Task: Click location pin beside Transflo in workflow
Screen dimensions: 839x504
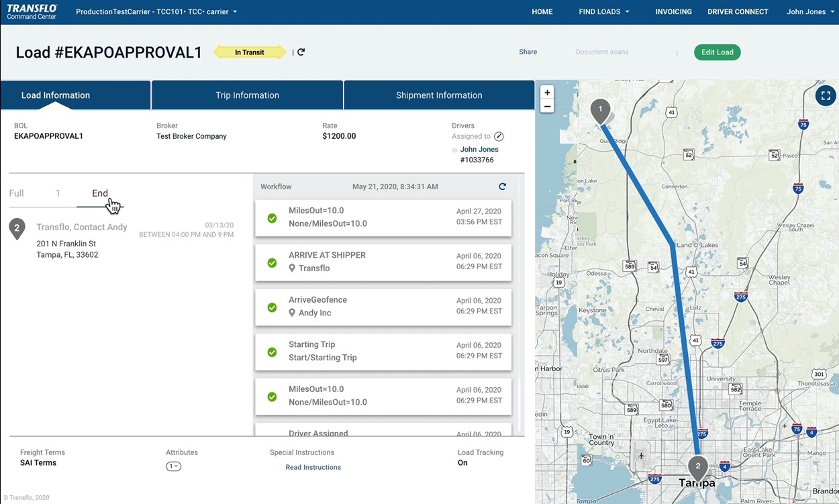Action: click(x=292, y=268)
